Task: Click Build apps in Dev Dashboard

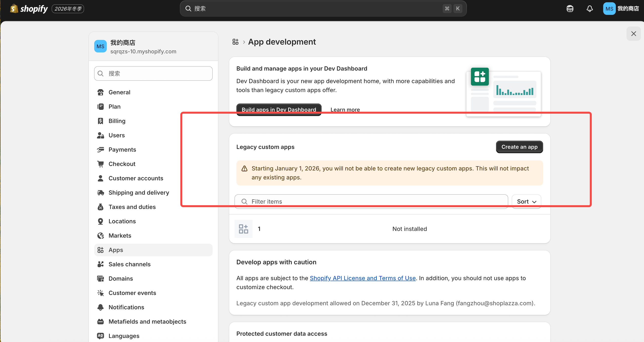Action: tap(278, 109)
